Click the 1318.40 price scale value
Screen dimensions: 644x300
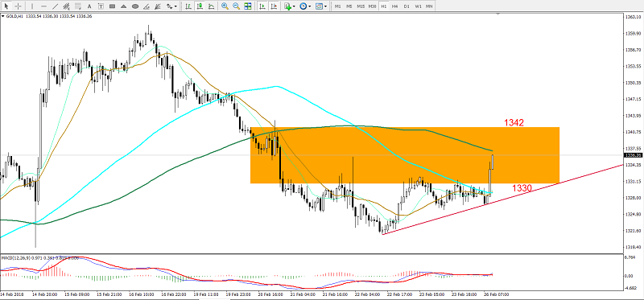(x=633, y=247)
